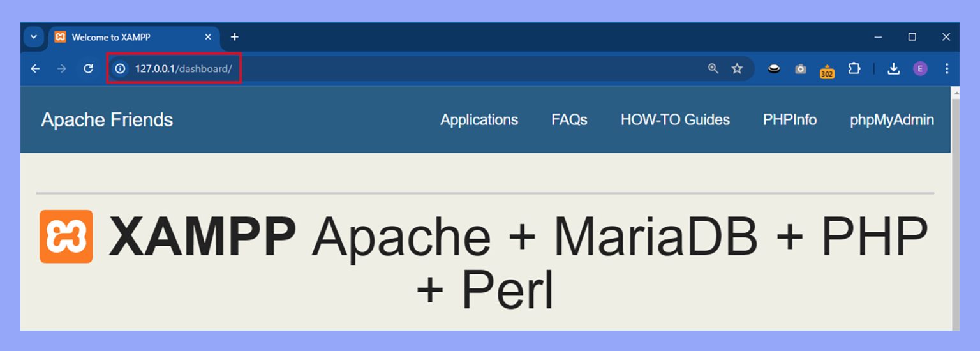
Task: Open the profile avatar E
Action: coord(920,69)
